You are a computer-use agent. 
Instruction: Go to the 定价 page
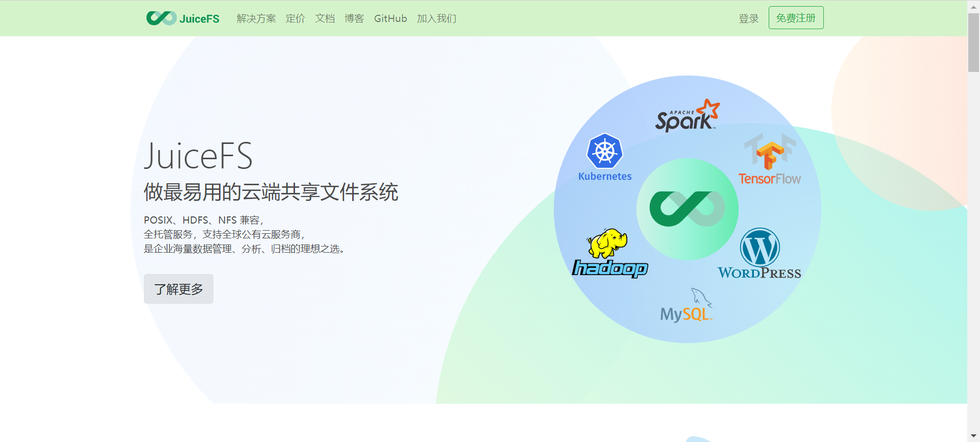coord(296,18)
